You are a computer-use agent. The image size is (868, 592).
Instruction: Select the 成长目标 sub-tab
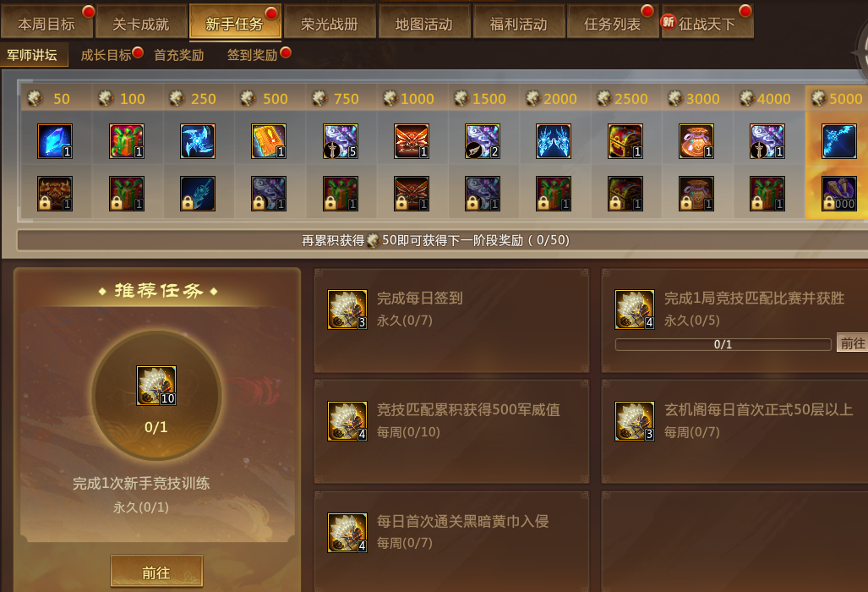[106, 55]
